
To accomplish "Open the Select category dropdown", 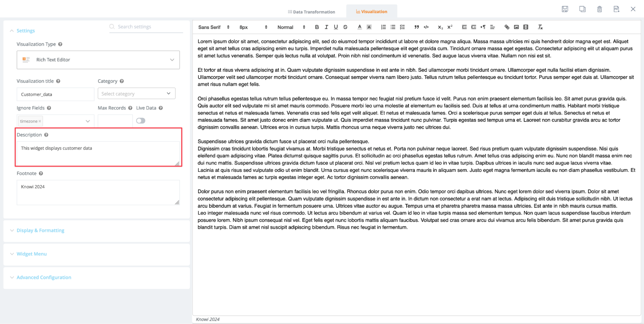I will point(136,93).
